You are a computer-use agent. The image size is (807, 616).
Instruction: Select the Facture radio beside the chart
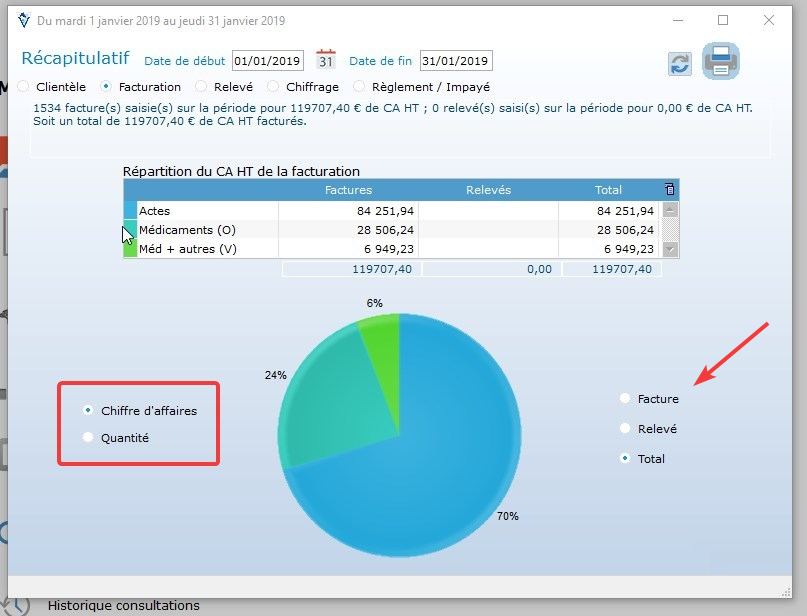click(x=625, y=398)
